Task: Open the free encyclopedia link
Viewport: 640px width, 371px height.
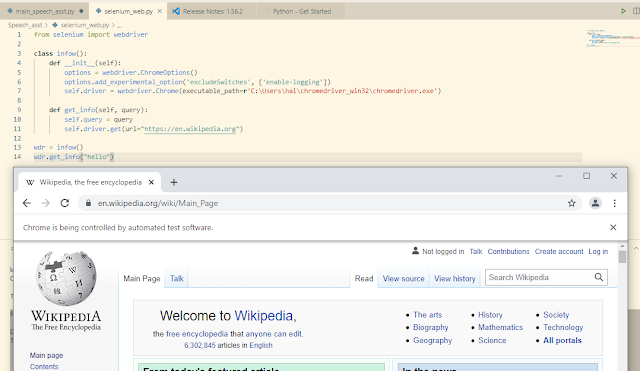Action: 197,334
